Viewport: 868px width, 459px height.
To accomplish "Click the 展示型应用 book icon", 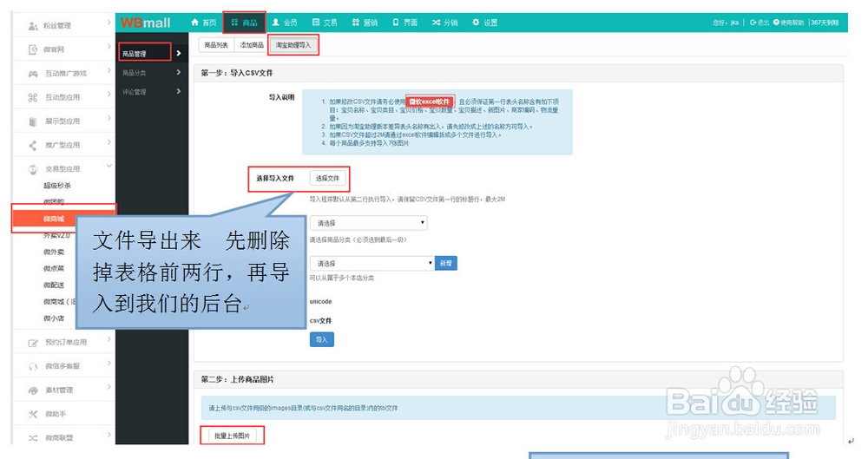I will (33, 121).
